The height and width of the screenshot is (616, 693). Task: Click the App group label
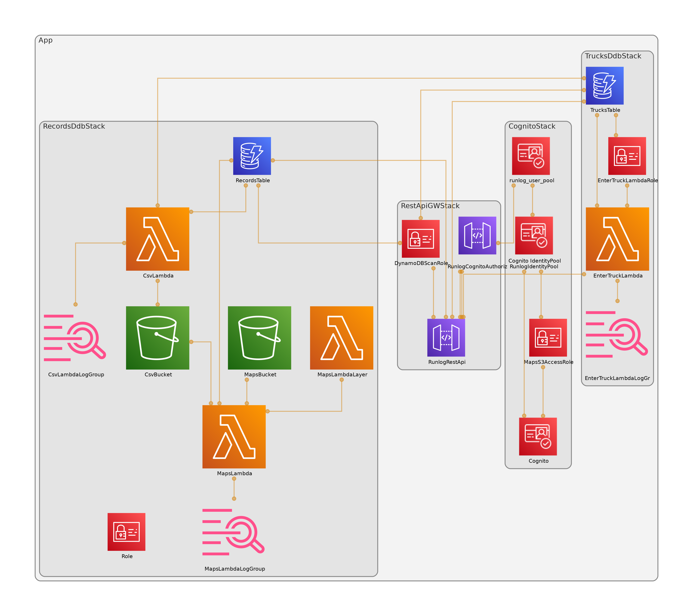45,40
